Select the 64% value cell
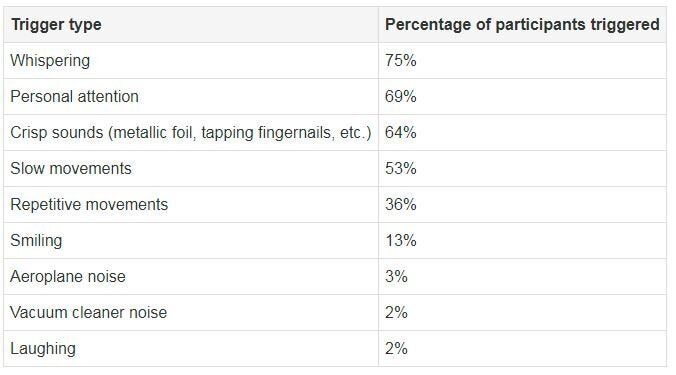Image resolution: width=676 pixels, height=375 pixels. tap(522, 132)
